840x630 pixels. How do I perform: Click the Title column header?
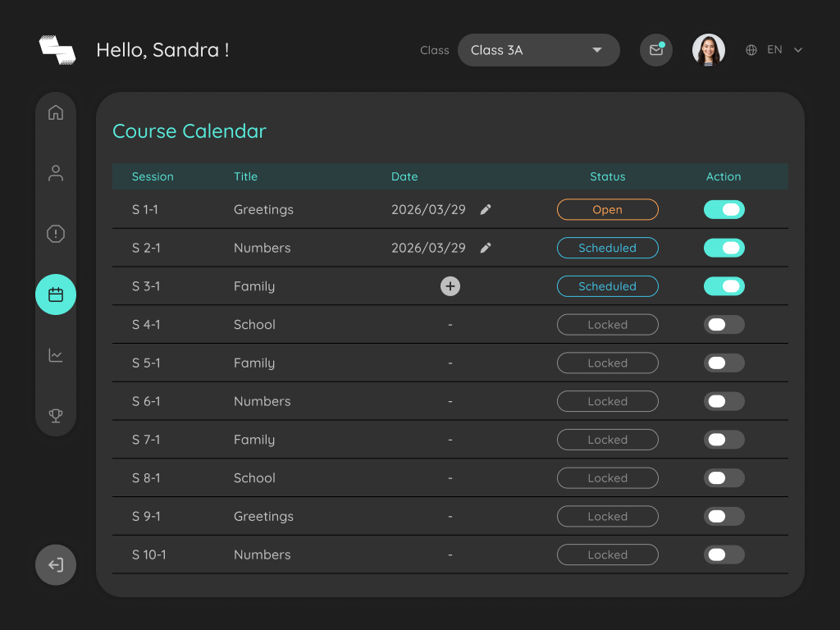[245, 177]
